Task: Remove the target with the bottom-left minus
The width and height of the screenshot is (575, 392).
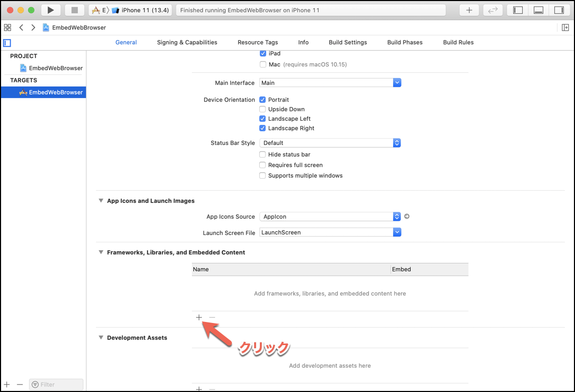Action: click(x=20, y=384)
